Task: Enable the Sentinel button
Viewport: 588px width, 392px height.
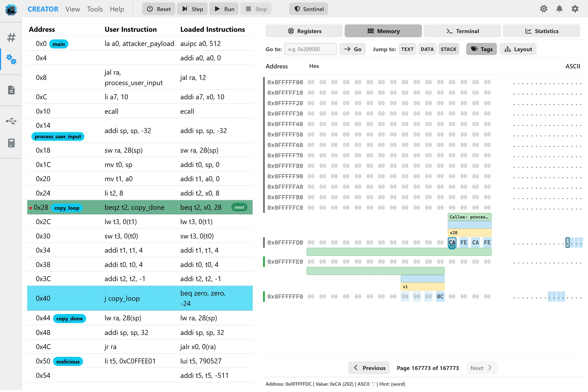Action: 309,9
